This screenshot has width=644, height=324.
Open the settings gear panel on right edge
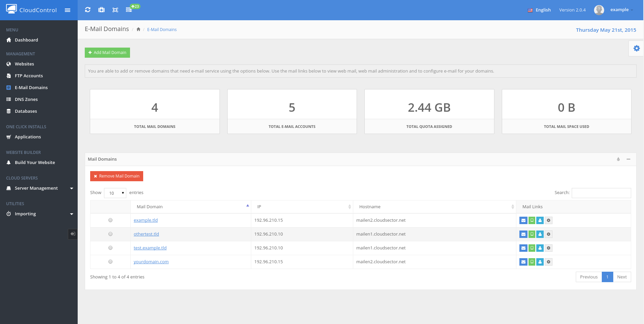[x=637, y=48]
